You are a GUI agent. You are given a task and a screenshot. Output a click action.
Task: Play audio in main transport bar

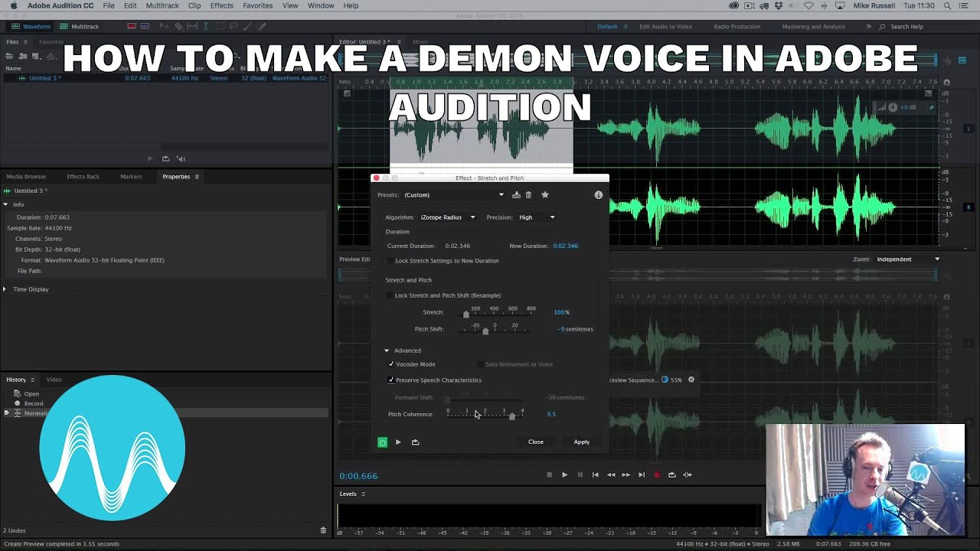coord(564,474)
